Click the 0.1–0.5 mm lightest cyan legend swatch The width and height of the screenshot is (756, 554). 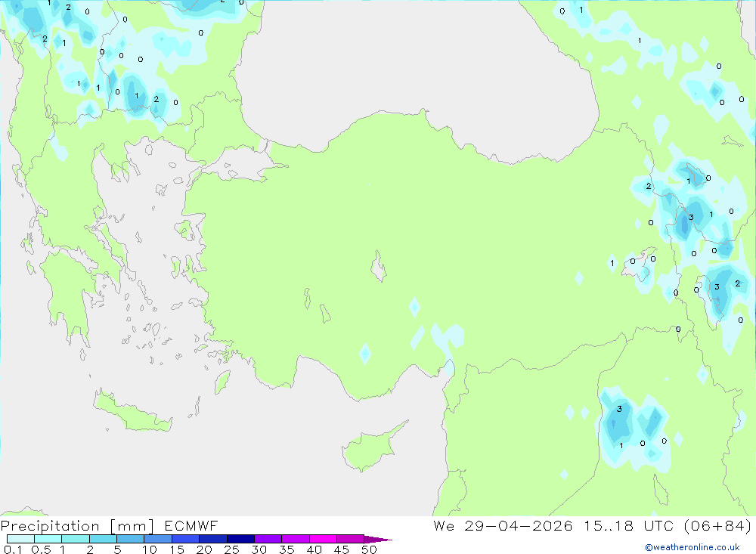(x=20, y=539)
